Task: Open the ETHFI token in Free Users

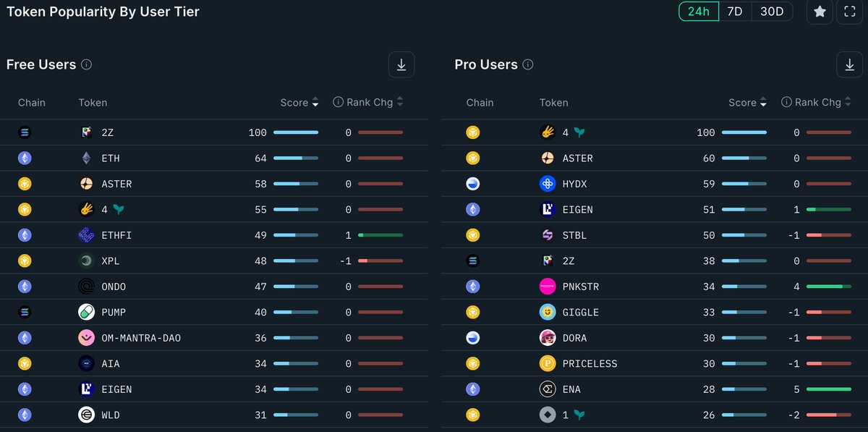Action: 116,235
